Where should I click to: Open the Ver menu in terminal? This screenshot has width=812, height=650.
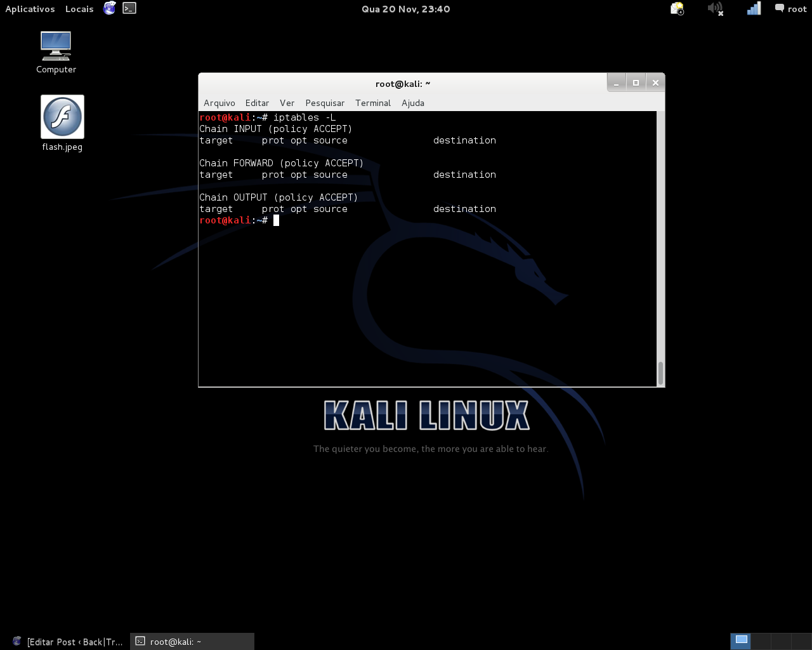287,103
